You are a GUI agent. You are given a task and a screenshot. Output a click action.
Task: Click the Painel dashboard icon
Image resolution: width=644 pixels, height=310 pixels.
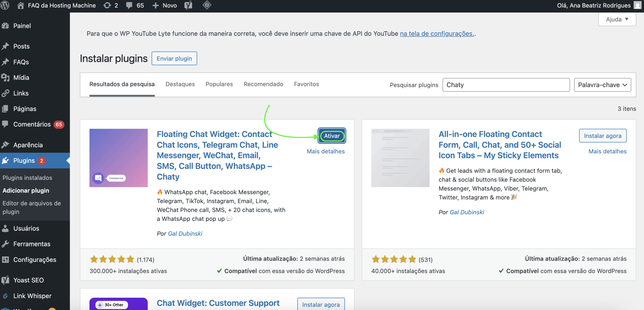(x=5, y=26)
